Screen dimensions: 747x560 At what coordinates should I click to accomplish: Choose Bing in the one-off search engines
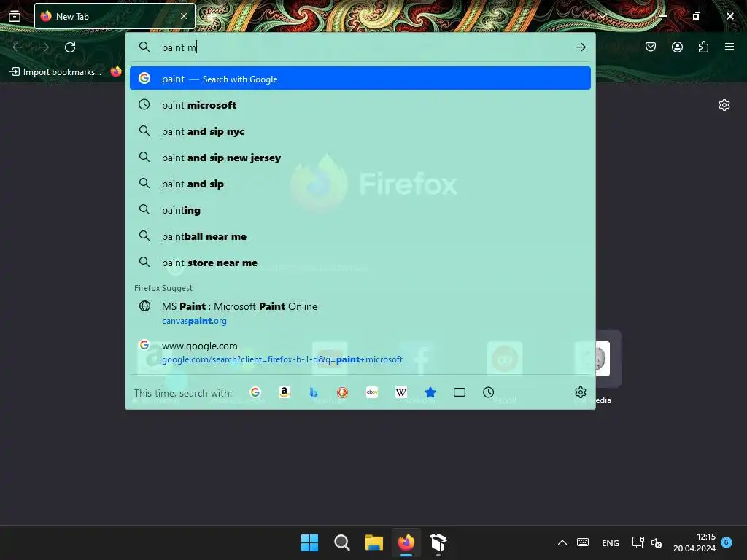pos(314,392)
